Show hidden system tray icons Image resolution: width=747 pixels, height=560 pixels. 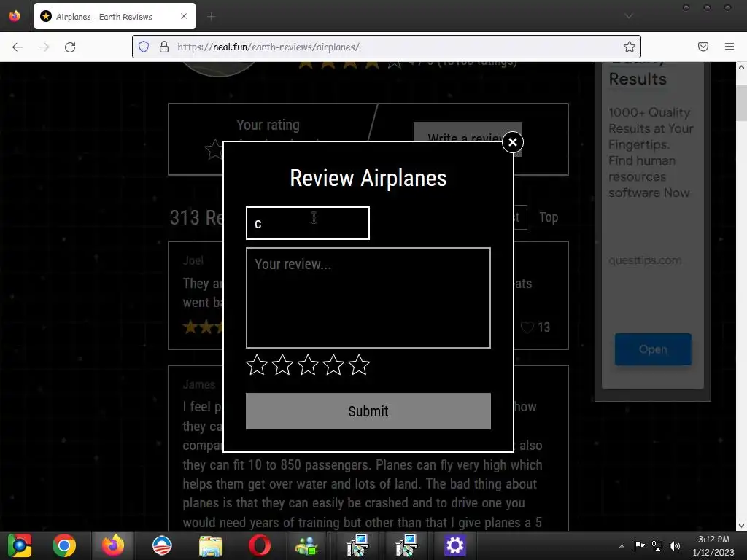[622, 546]
